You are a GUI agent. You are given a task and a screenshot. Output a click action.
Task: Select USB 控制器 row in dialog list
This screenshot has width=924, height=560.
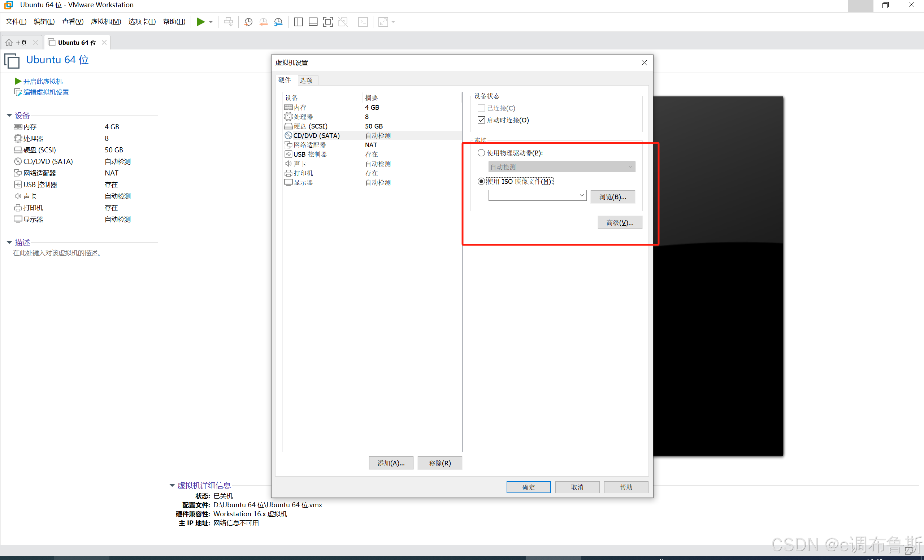(372, 154)
